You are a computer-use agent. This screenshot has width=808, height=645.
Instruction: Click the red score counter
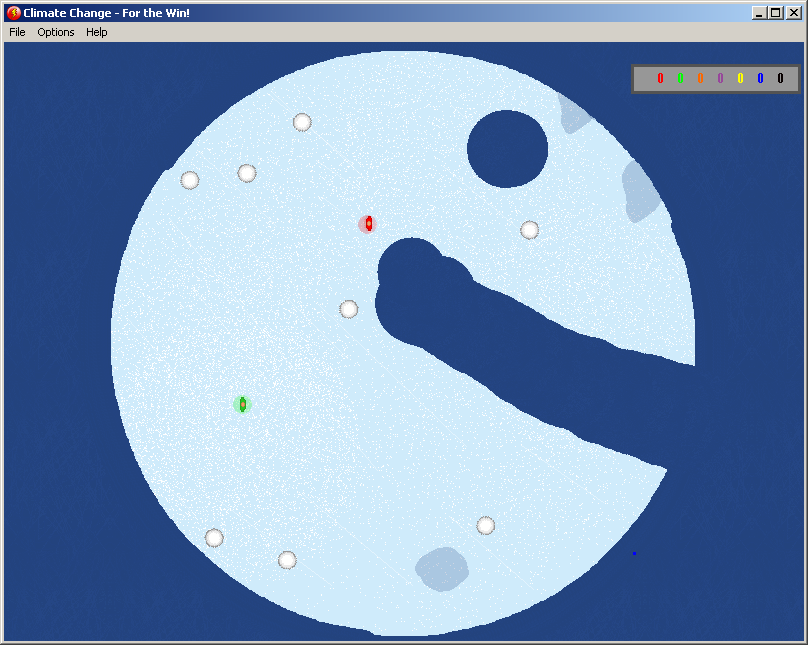click(x=660, y=78)
